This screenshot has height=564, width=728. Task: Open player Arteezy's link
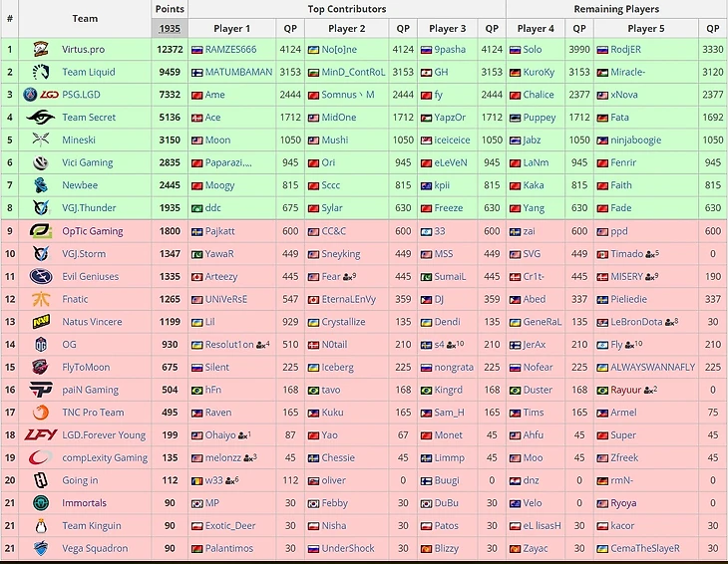coord(221,276)
